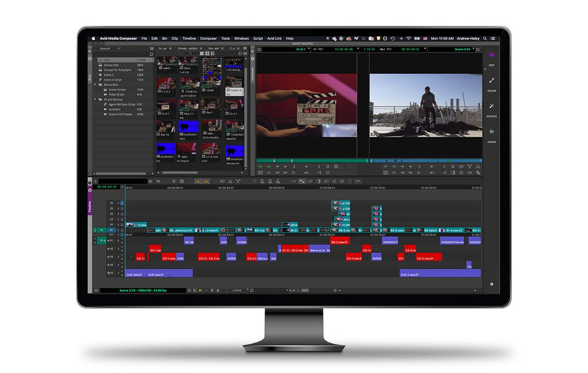The width and height of the screenshot is (588, 373).
Task: Select the red B6-2.new.01 audio clip
Action: click(340, 241)
